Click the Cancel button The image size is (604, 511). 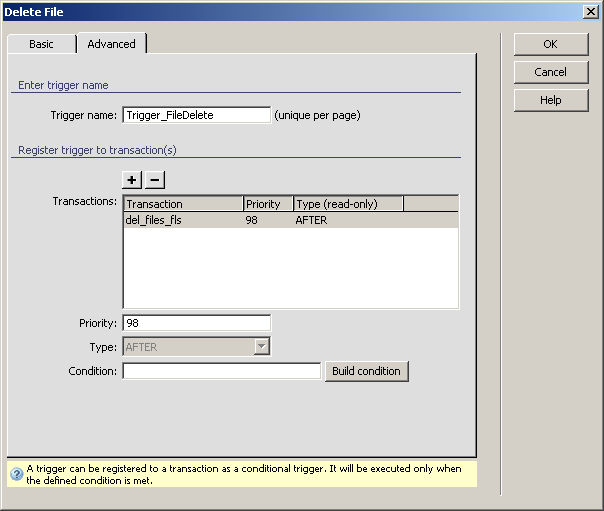[x=550, y=72]
